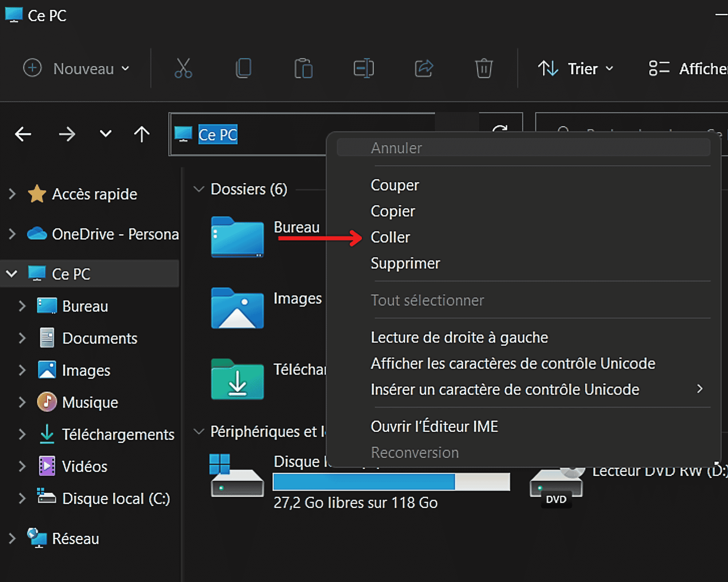This screenshot has height=582, width=728.
Task: Choose Coller in context menu
Action: 390,238
